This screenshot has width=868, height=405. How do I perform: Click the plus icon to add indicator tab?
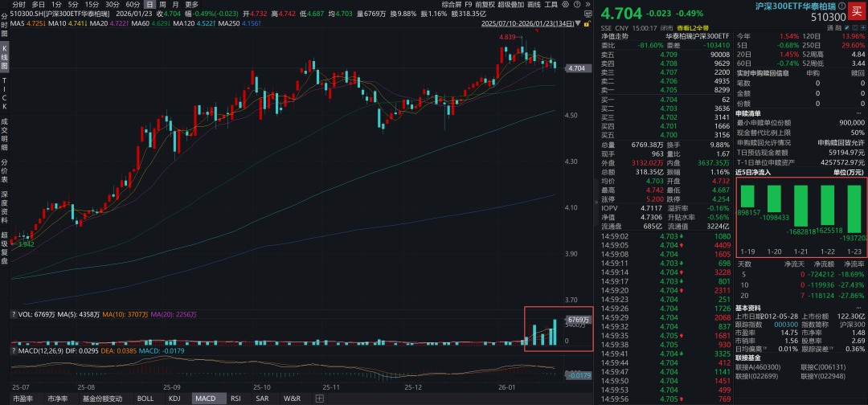[x=319, y=399]
